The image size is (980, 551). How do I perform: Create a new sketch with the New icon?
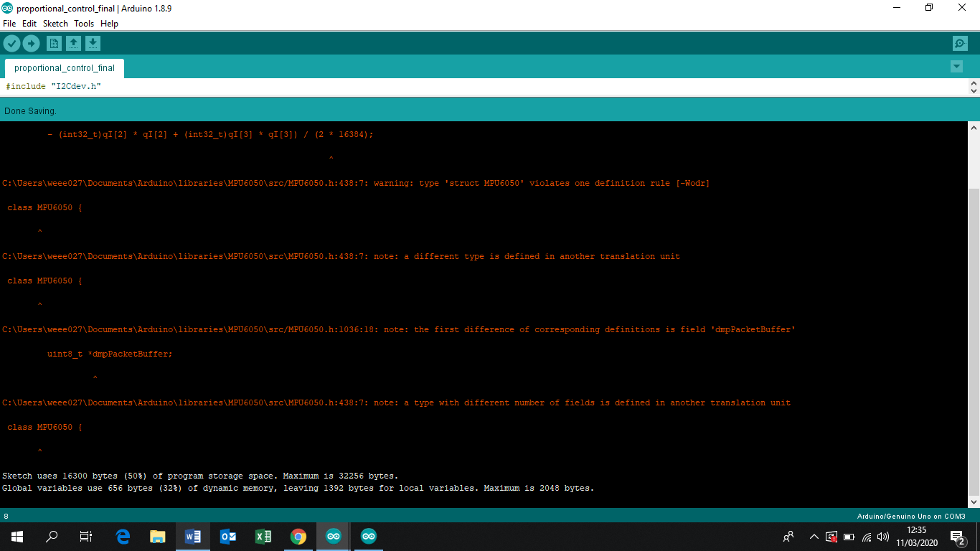click(54, 44)
